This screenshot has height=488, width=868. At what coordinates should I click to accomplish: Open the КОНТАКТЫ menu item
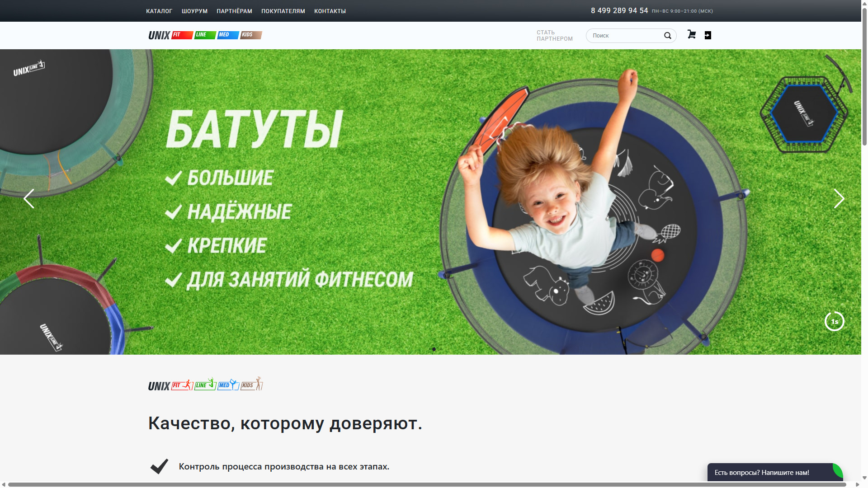tap(330, 11)
